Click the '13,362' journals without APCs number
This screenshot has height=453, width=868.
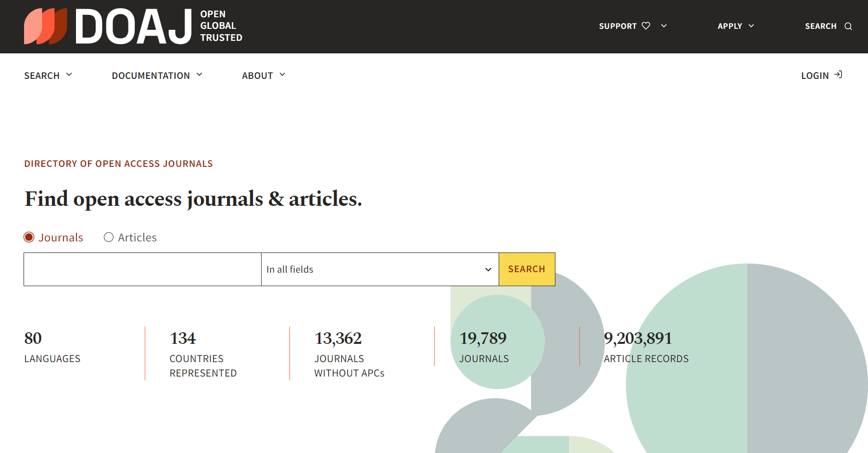pos(338,338)
